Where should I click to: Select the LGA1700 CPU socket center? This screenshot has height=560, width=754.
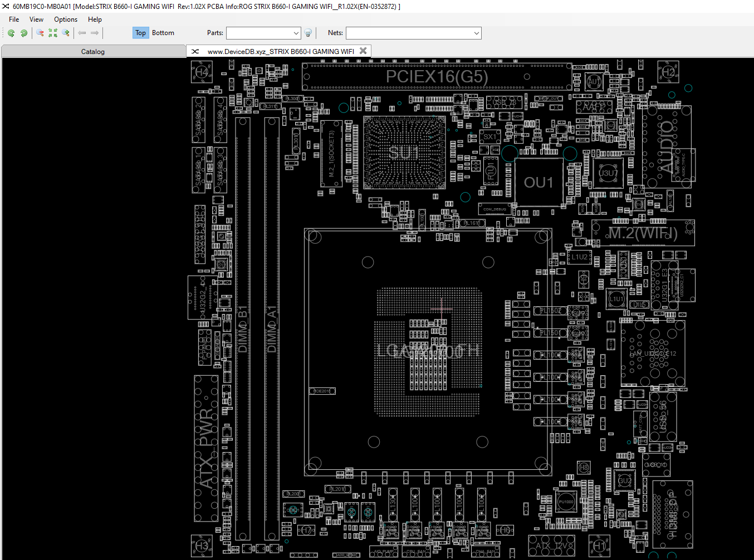428,351
